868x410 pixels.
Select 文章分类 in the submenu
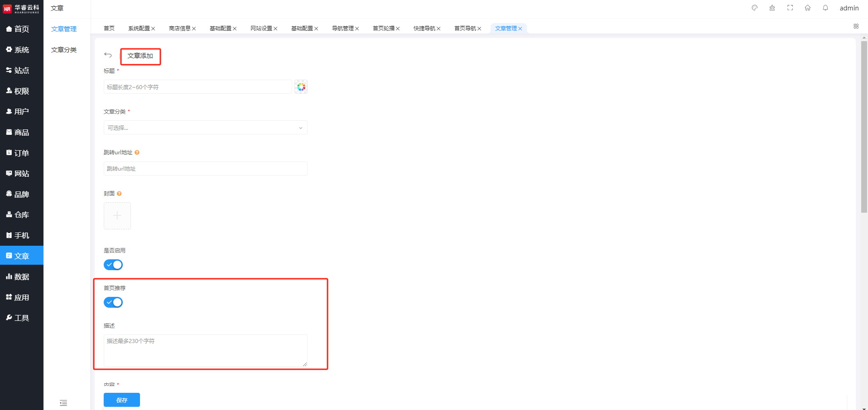[64, 50]
